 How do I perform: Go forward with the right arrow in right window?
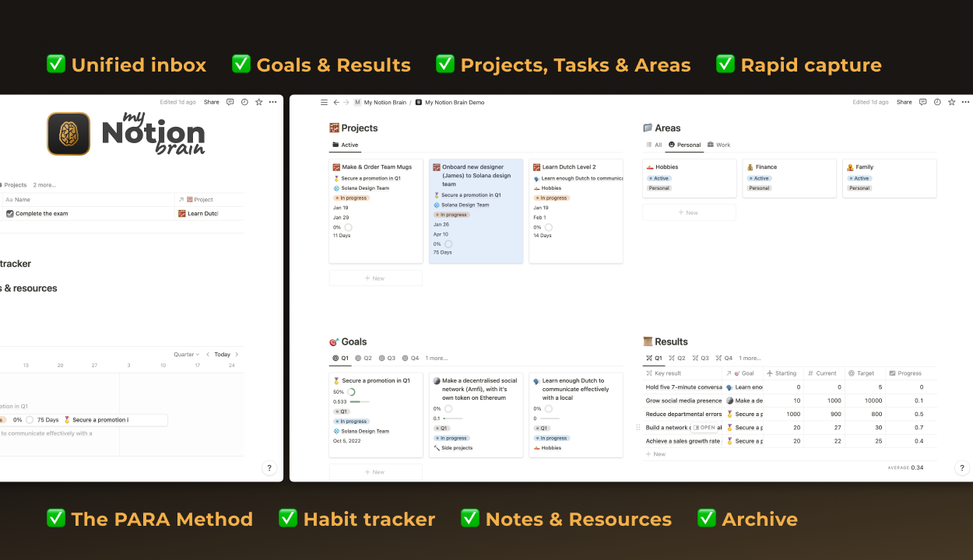[346, 102]
